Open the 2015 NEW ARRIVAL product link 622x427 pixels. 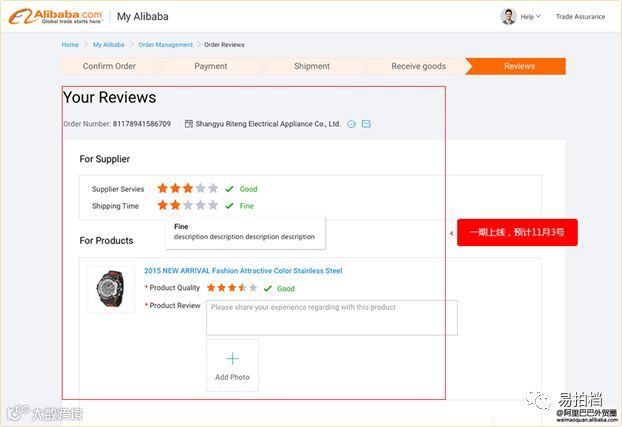(243, 271)
